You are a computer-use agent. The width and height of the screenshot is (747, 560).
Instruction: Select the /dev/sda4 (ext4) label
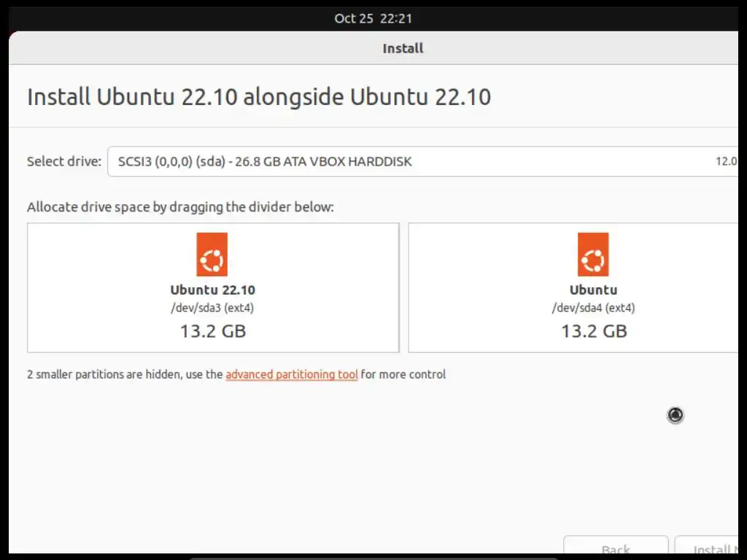pos(593,308)
